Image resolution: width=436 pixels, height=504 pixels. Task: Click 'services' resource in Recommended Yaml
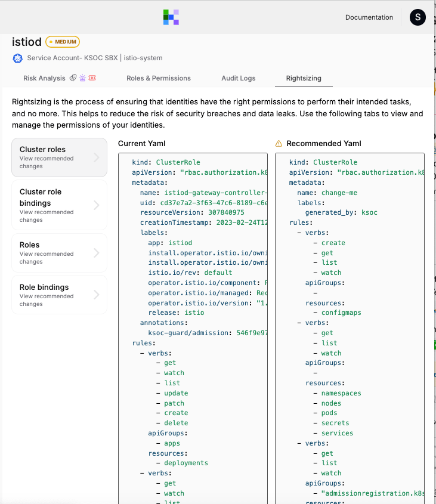pos(337,433)
